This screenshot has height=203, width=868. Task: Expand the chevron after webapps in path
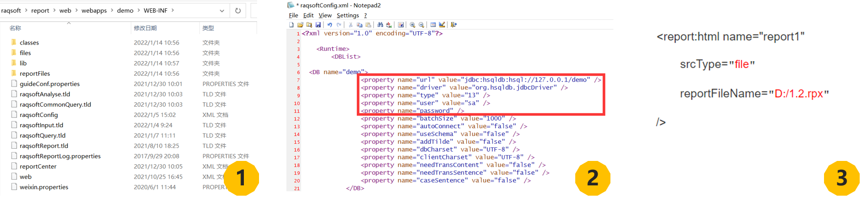(x=112, y=10)
